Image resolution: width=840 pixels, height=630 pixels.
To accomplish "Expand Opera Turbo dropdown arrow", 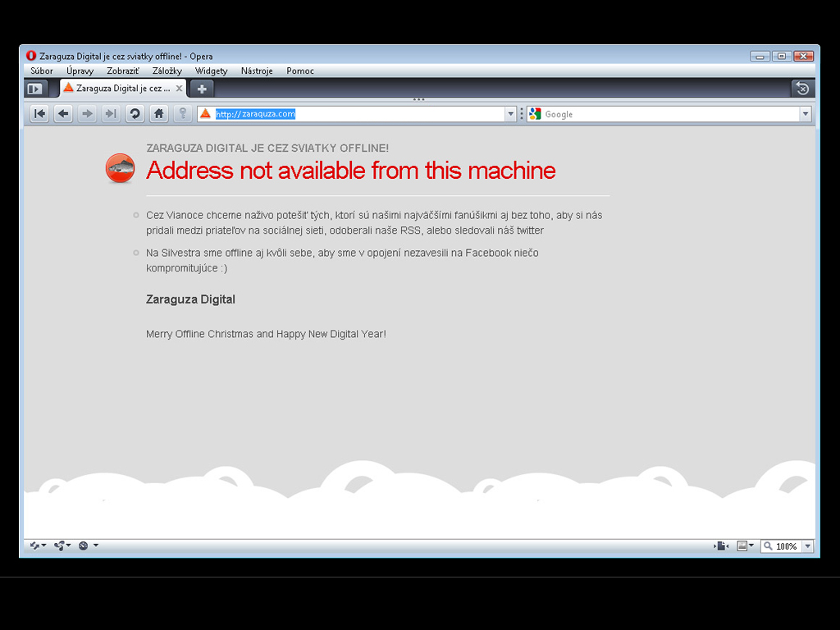I will coord(96,546).
